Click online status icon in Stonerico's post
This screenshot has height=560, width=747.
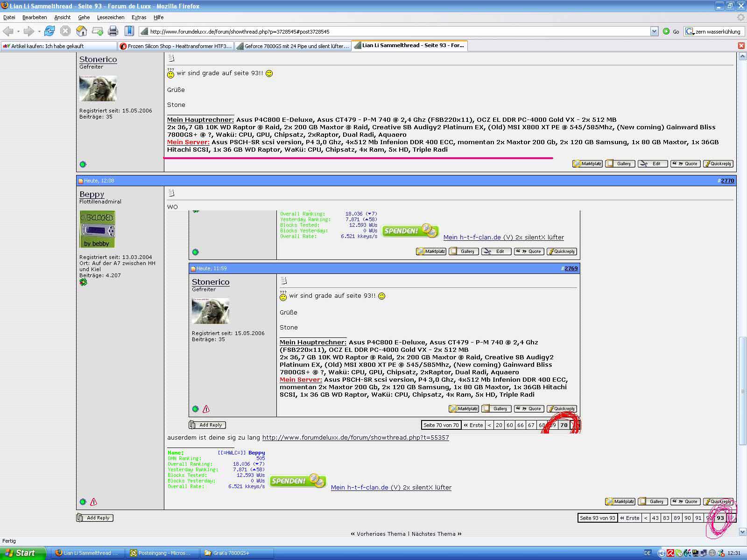tap(83, 164)
